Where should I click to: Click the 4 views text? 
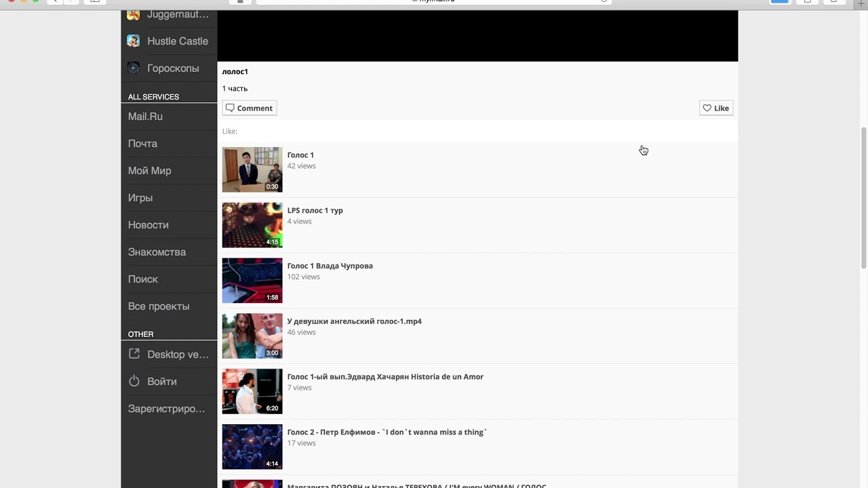click(x=299, y=222)
